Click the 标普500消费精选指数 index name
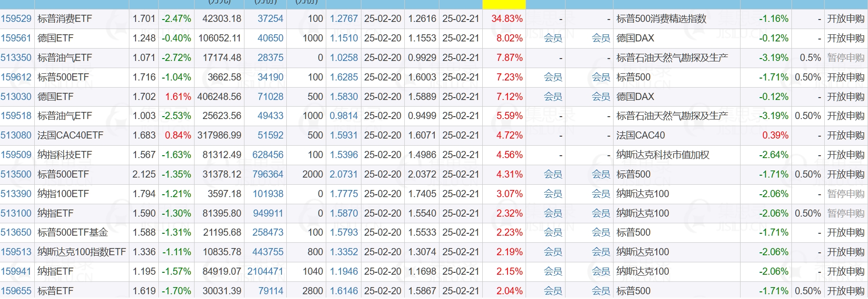 [661, 19]
